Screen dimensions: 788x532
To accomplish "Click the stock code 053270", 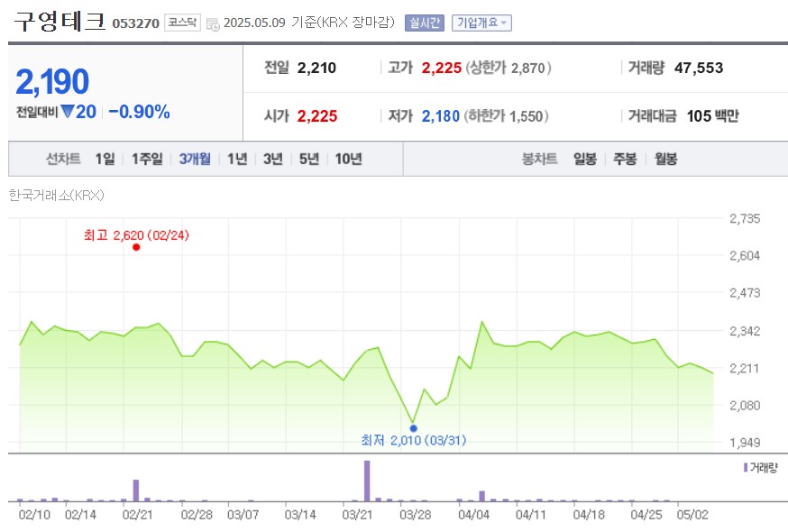I will 135,23.
